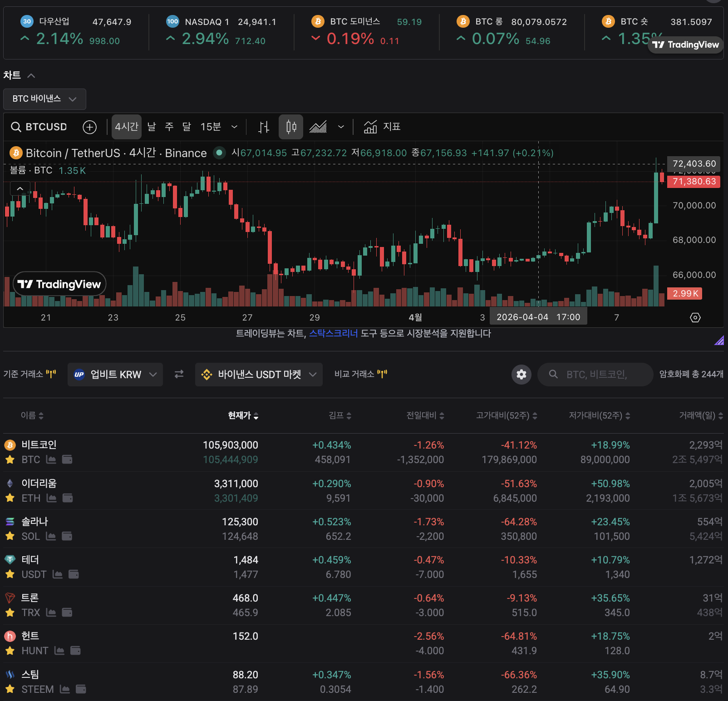
Task: Click the TradingView logo inside the chart
Action: click(59, 284)
